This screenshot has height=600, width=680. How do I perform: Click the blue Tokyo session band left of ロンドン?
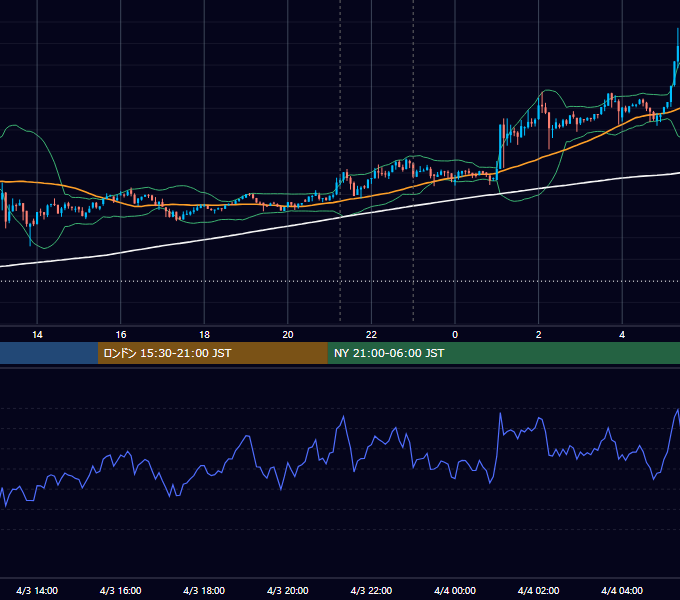click(x=49, y=353)
